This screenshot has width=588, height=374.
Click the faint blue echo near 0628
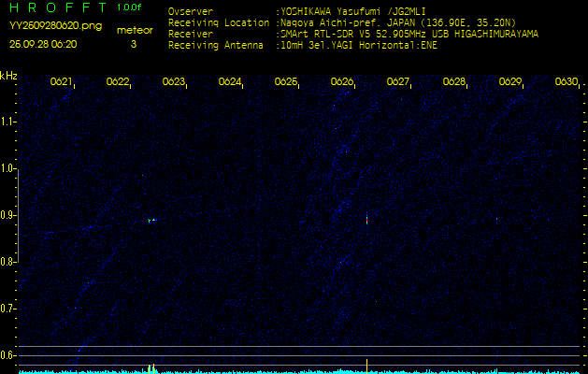coord(497,221)
